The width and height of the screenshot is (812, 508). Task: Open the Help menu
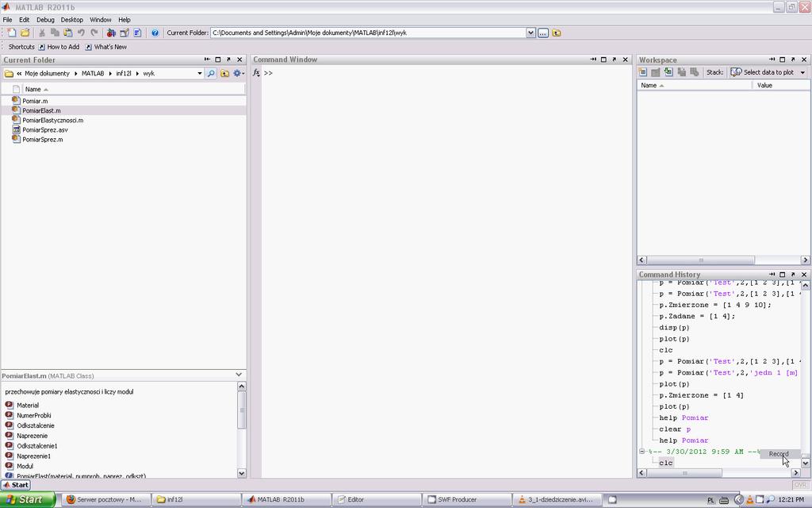tap(124, 20)
